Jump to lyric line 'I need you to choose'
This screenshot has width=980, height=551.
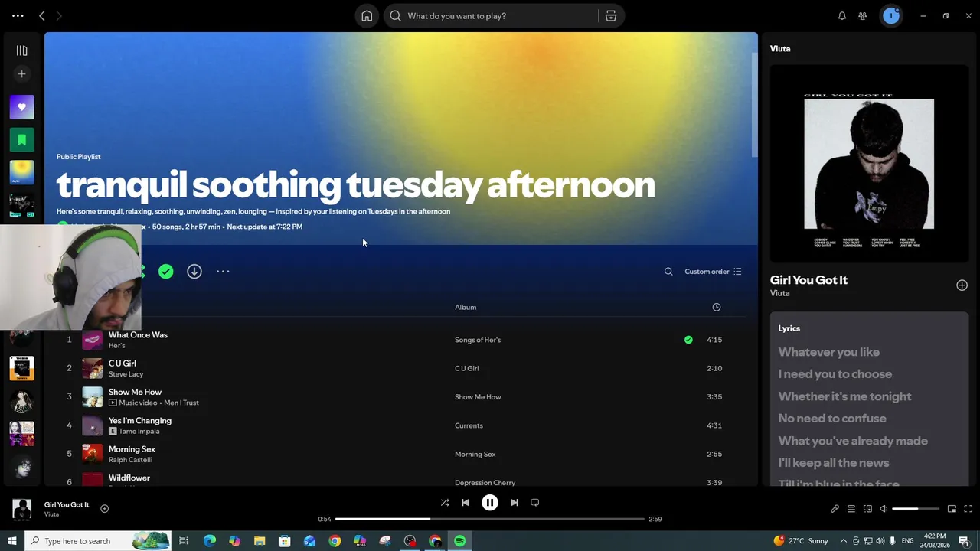[835, 374]
